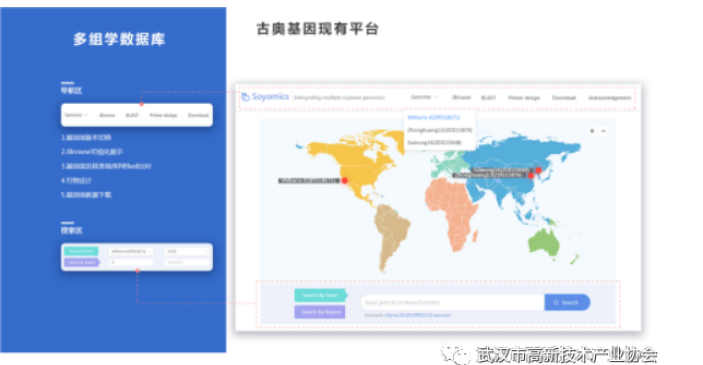Click Search By Region in left panel preview
703x365 pixels.
(82, 262)
